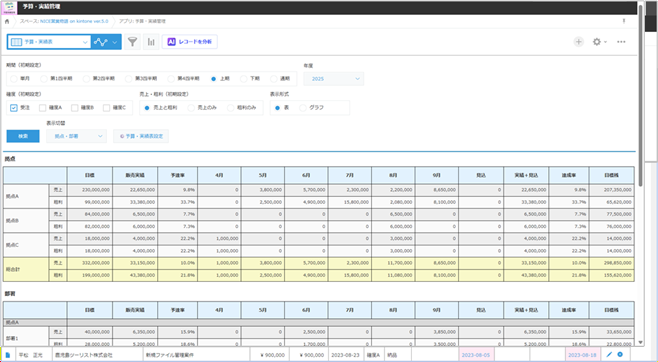Click the vertical dots in breadcrumb bar
The width and height of the screenshot is (658, 362).
(x=624, y=21)
